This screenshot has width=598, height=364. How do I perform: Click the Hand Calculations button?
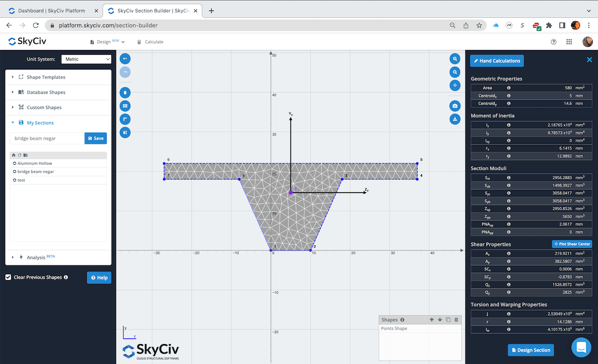pyautogui.click(x=496, y=60)
